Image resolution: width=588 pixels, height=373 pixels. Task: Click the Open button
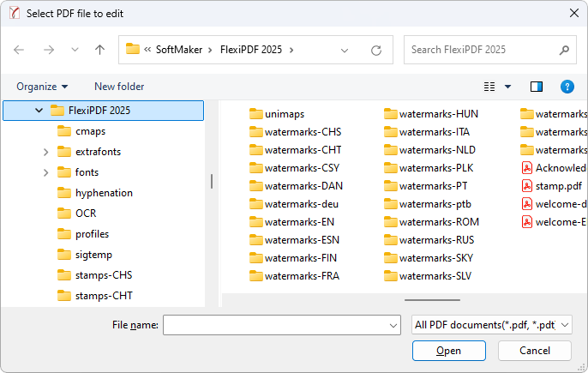coord(448,351)
